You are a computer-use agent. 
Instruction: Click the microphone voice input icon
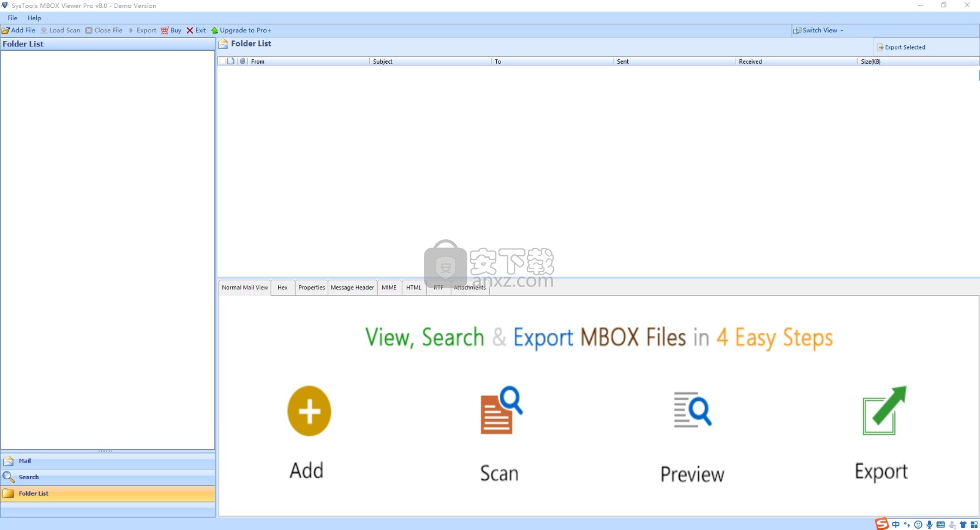[929, 524]
